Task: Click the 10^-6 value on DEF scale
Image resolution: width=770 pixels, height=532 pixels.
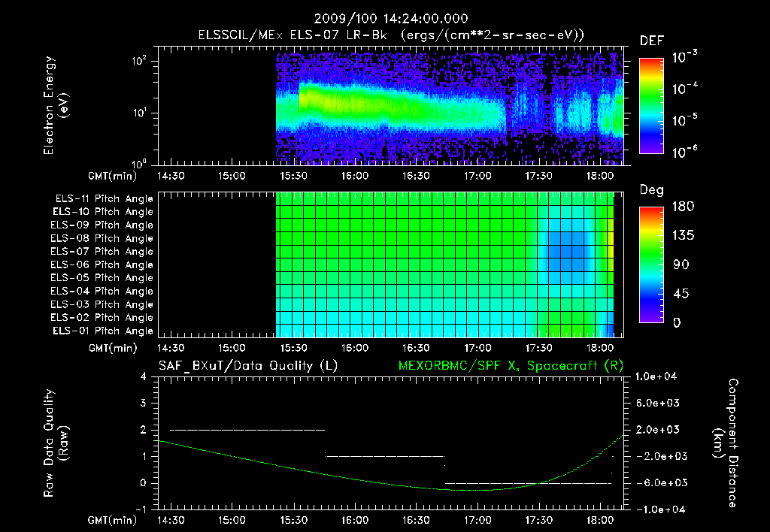Action: [x=684, y=152]
